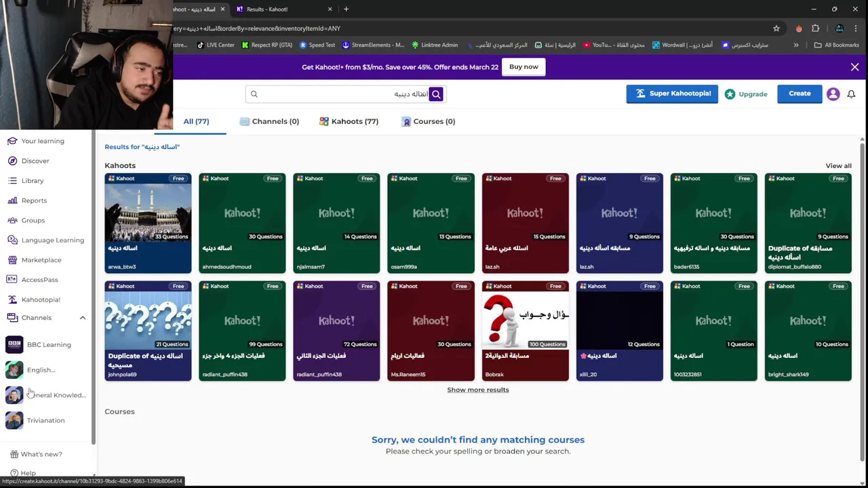Open the red 15-question kahoot by laz.sh
The width and height of the screenshot is (868, 488).
525,223
